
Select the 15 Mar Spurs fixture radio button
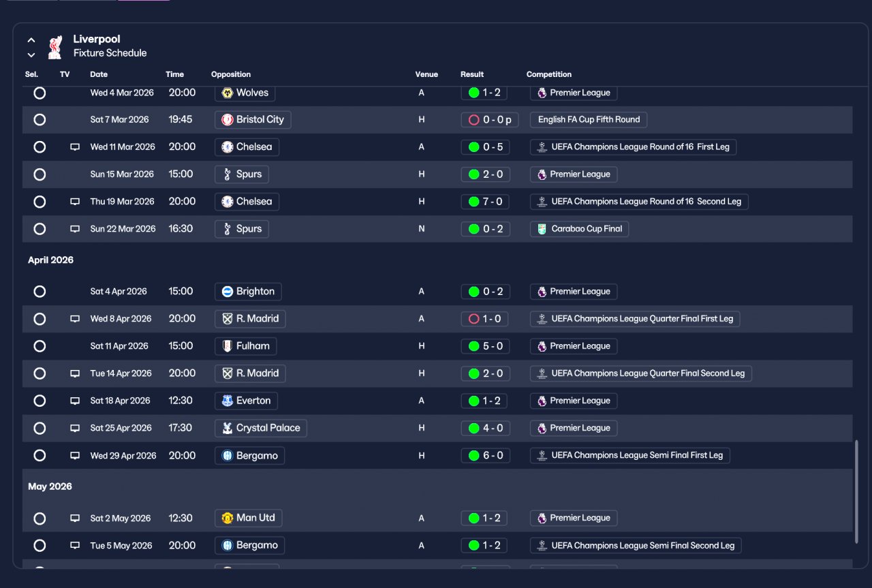(40, 174)
